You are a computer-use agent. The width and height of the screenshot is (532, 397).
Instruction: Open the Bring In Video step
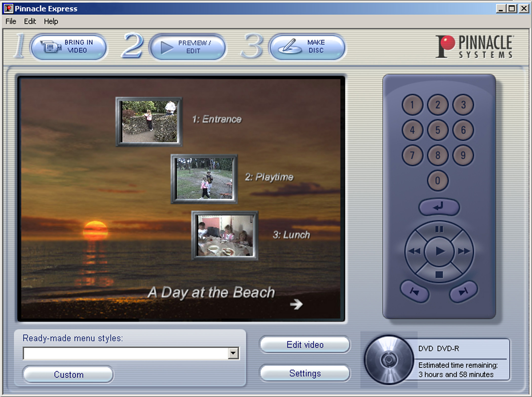click(68, 47)
